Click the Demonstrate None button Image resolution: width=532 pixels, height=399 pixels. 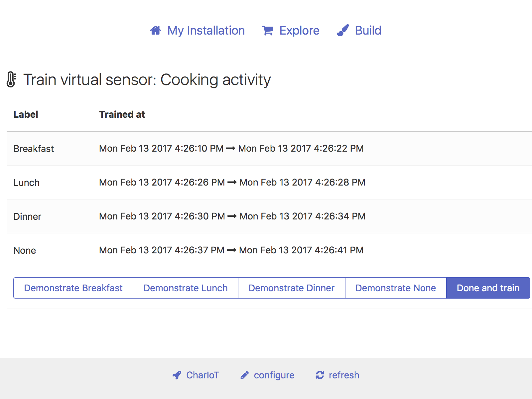[x=395, y=288]
